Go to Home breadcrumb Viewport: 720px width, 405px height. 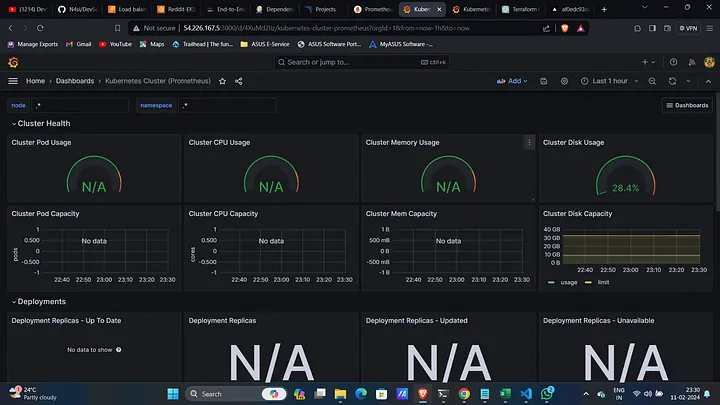[x=35, y=81]
